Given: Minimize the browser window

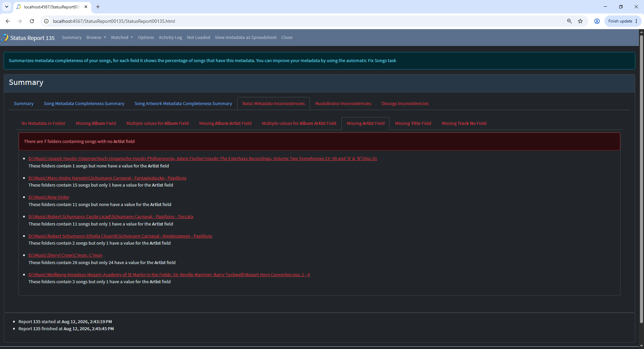Looking at the screenshot, I should (605, 7).
